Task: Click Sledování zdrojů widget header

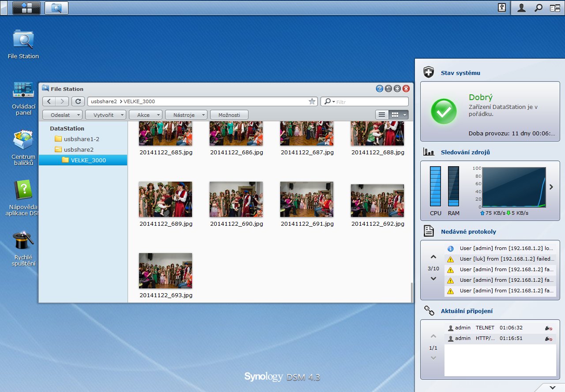Action: pos(465,152)
